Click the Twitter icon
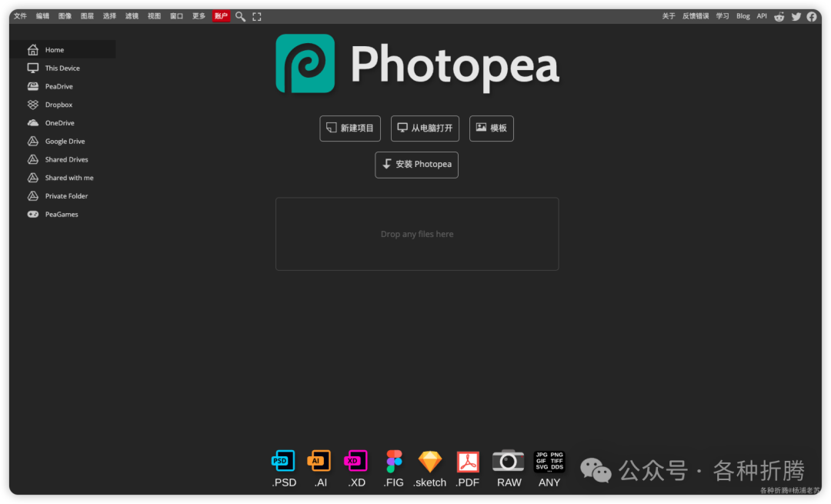 click(796, 16)
